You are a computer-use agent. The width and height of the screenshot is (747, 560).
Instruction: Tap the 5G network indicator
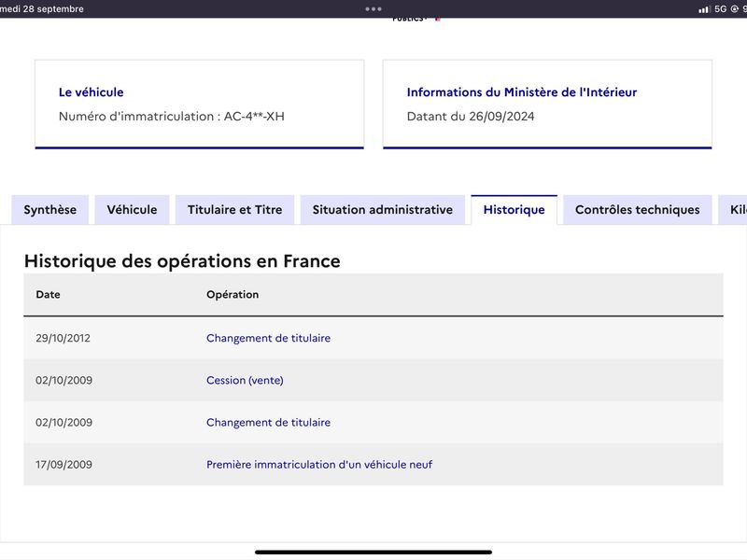coord(720,9)
